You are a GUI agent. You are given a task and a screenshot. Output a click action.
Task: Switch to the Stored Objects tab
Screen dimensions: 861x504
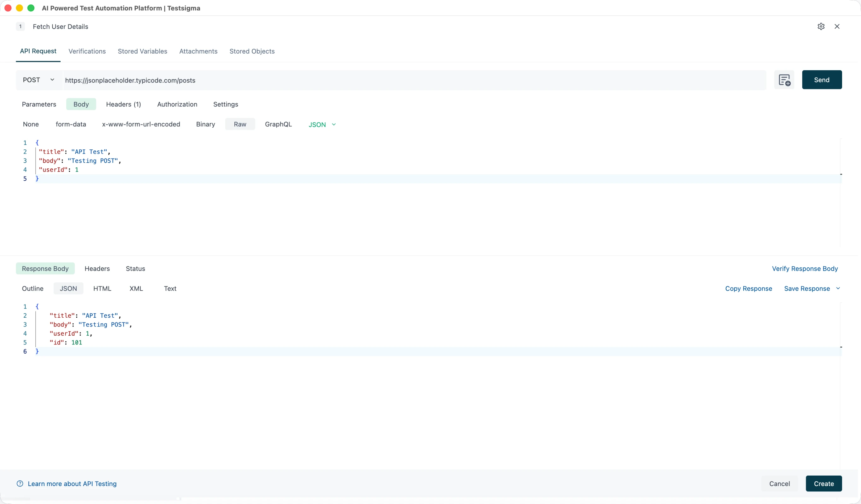[252, 51]
